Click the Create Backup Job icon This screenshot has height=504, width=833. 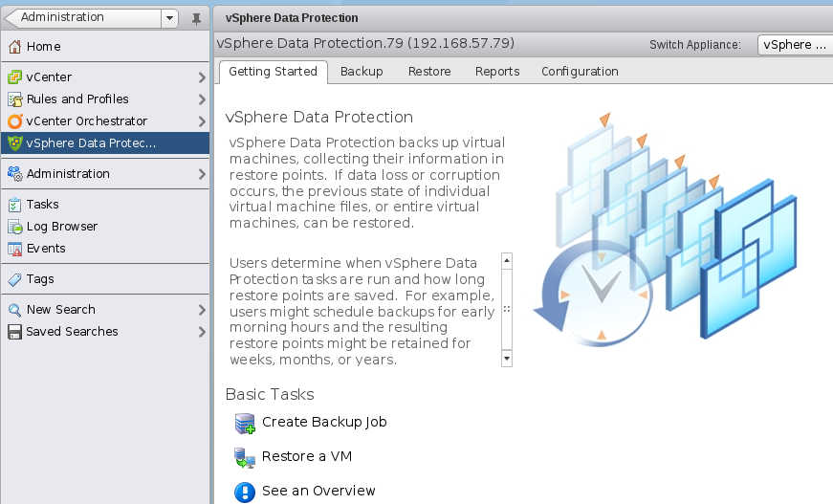[245, 424]
